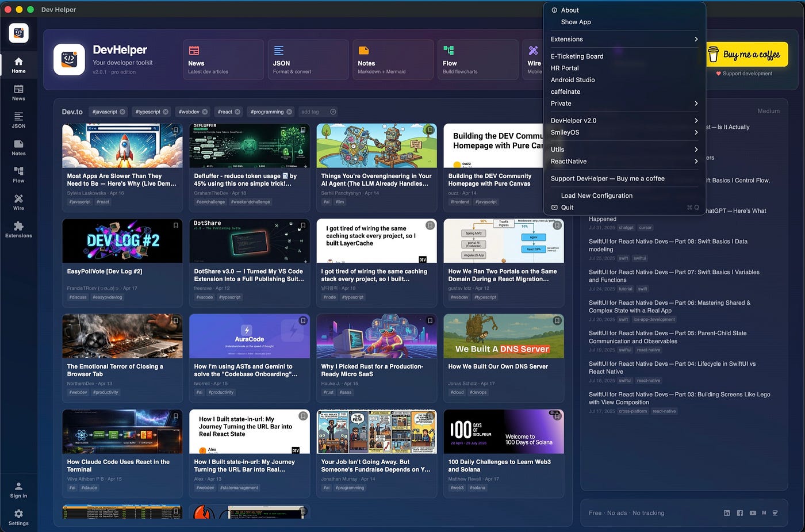Open How Claude Code Uses React thumbnail
Viewport: 805px width, 532px height.
(x=122, y=431)
